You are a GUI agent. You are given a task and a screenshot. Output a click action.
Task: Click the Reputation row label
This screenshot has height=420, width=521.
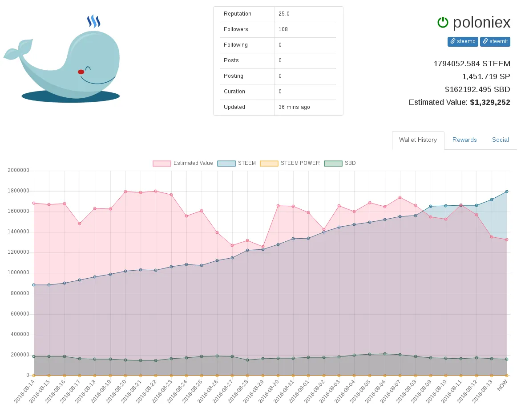(238, 14)
